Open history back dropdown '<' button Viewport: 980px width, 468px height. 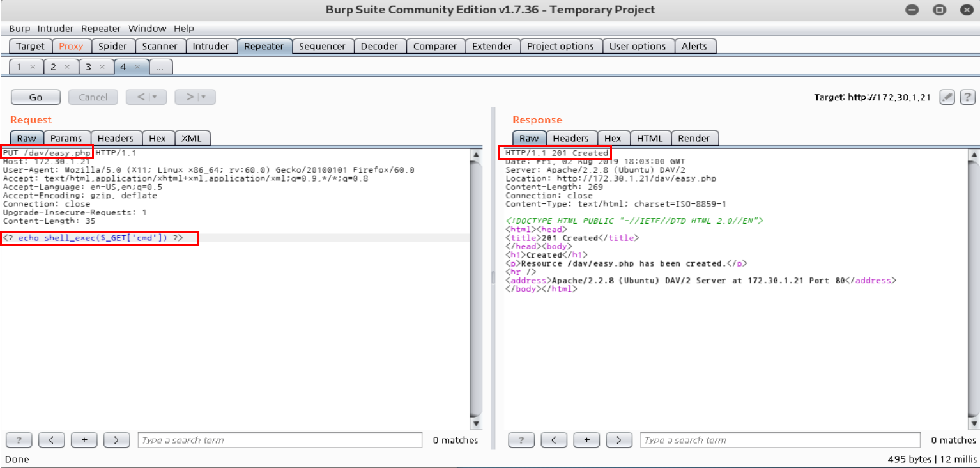146,97
